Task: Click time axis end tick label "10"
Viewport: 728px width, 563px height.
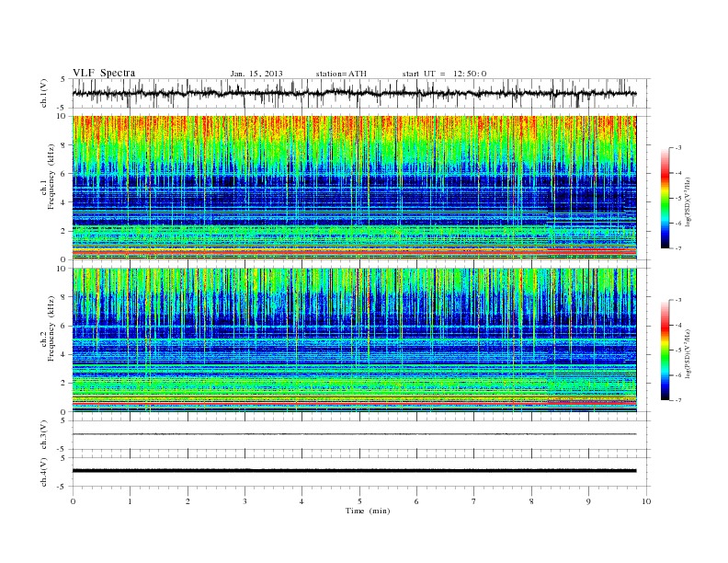Action: coord(646,501)
